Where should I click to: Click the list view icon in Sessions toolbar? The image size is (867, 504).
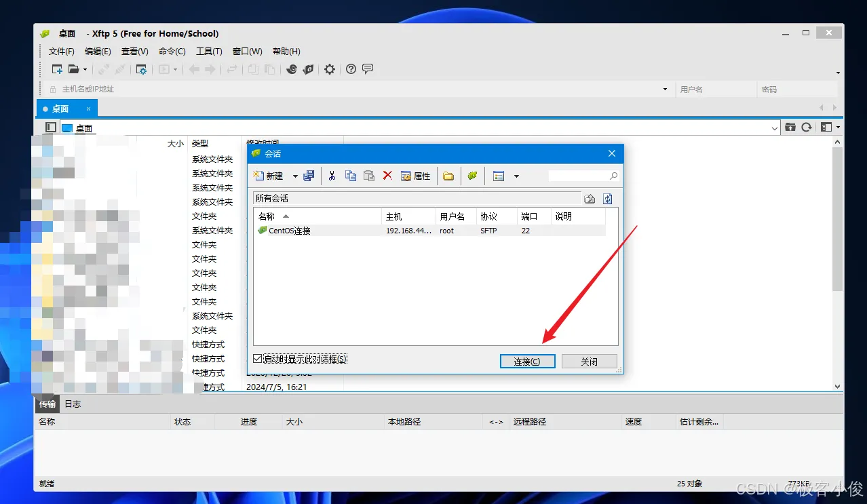(499, 176)
